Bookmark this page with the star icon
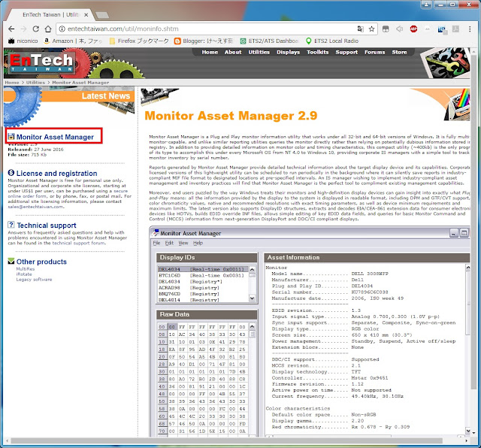The image size is (481, 448). point(371,29)
